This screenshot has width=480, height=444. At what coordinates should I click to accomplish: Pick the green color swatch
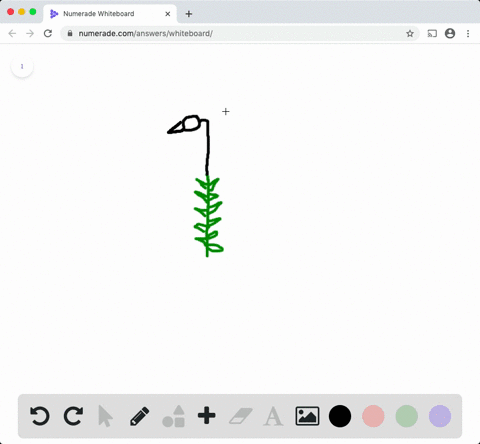coord(407,416)
